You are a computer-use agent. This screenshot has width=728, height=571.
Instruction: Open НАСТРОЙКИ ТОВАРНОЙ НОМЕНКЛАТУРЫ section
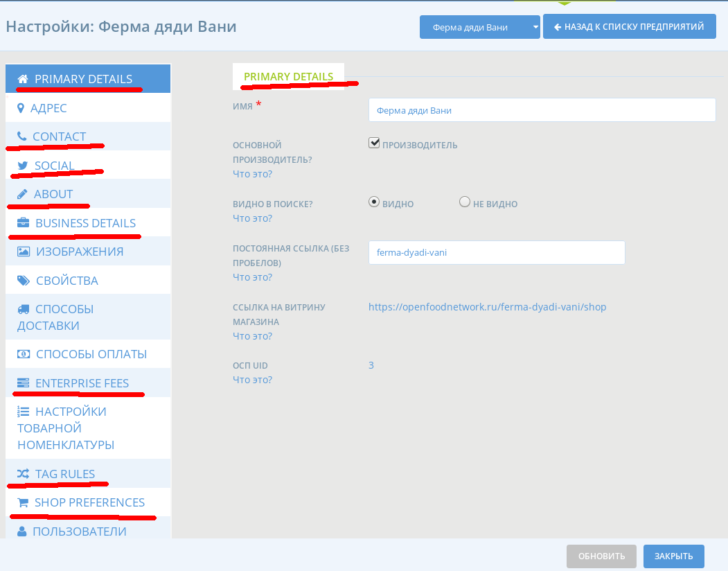[88, 428]
